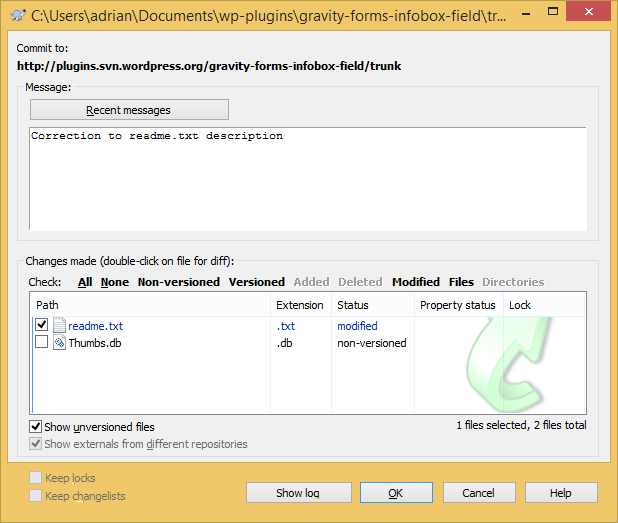Click the greyed Deleted filter

(x=360, y=282)
